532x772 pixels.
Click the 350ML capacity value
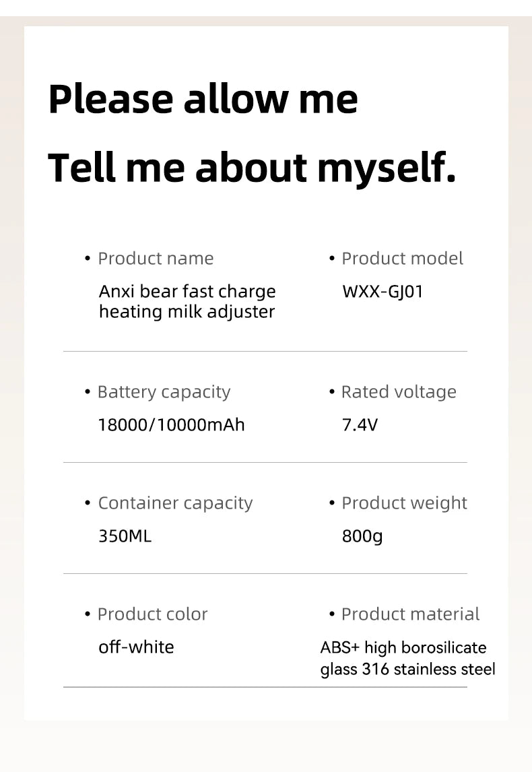[125, 536]
